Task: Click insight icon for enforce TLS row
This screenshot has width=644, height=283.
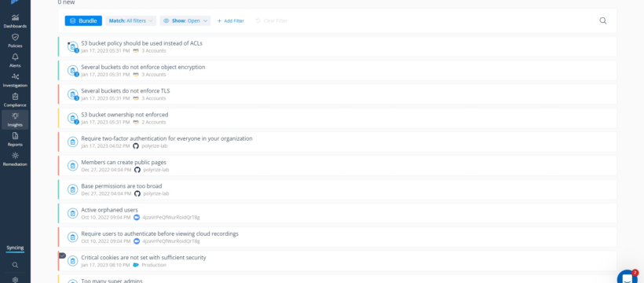Action: pyautogui.click(x=73, y=94)
